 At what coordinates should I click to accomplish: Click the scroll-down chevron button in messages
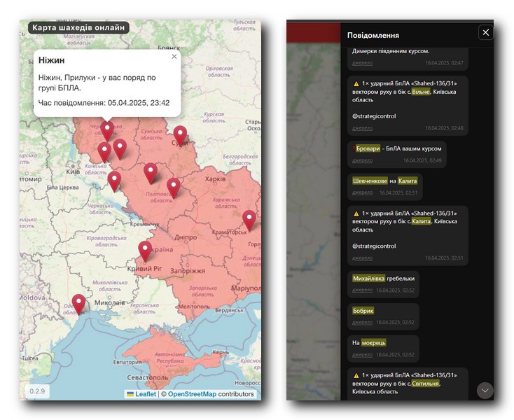[485, 391]
